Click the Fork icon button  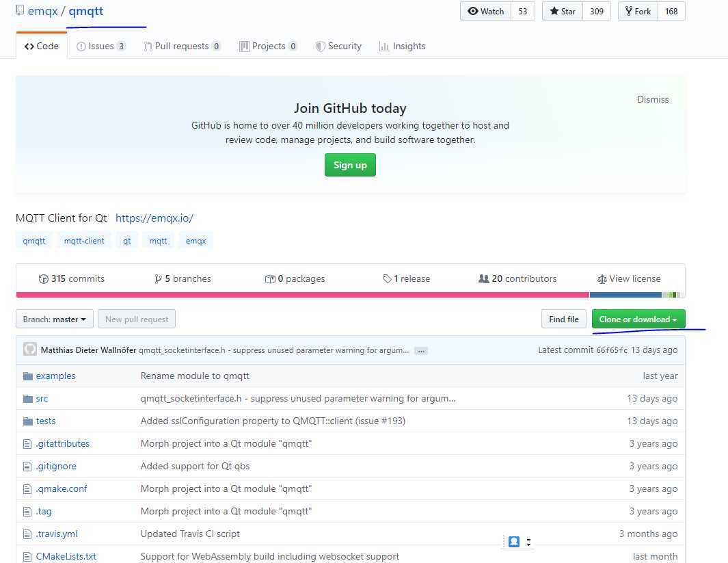638,11
